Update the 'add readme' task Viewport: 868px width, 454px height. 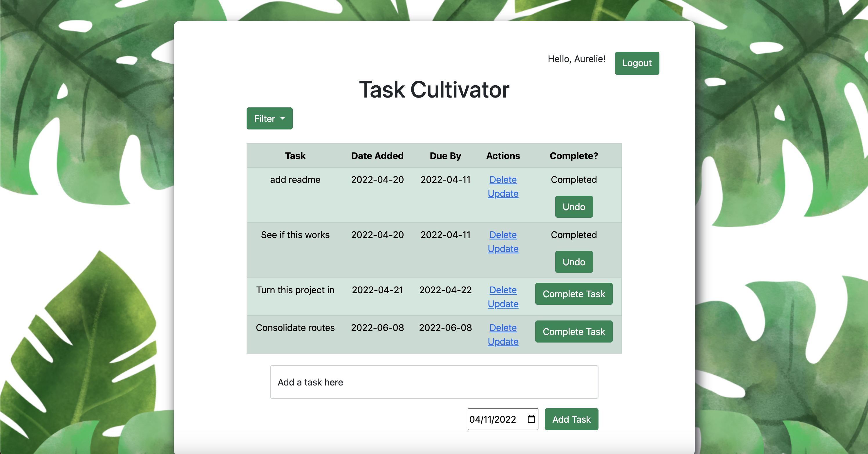pyautogui.click(x=503, y=194)
